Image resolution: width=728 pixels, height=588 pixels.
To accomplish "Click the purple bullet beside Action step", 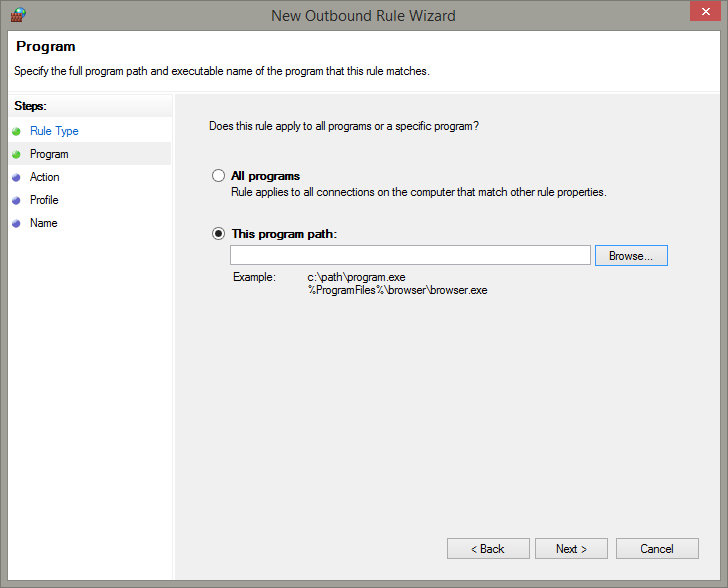I will tap(16, 177).
